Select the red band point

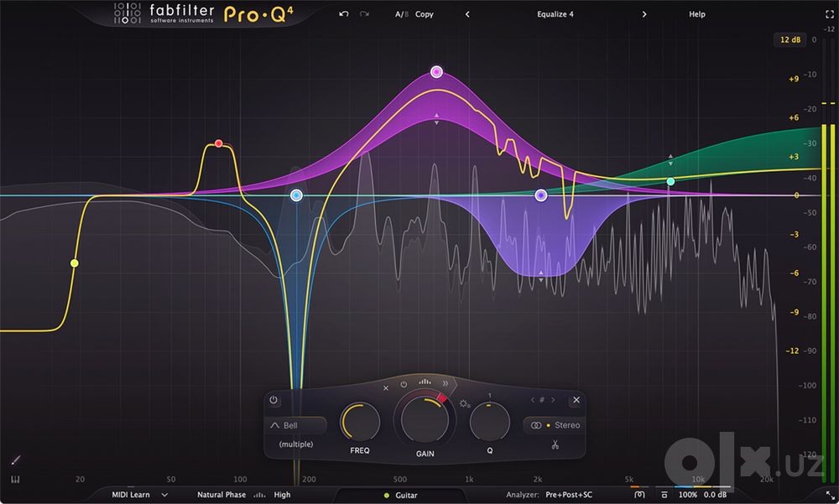218,143
